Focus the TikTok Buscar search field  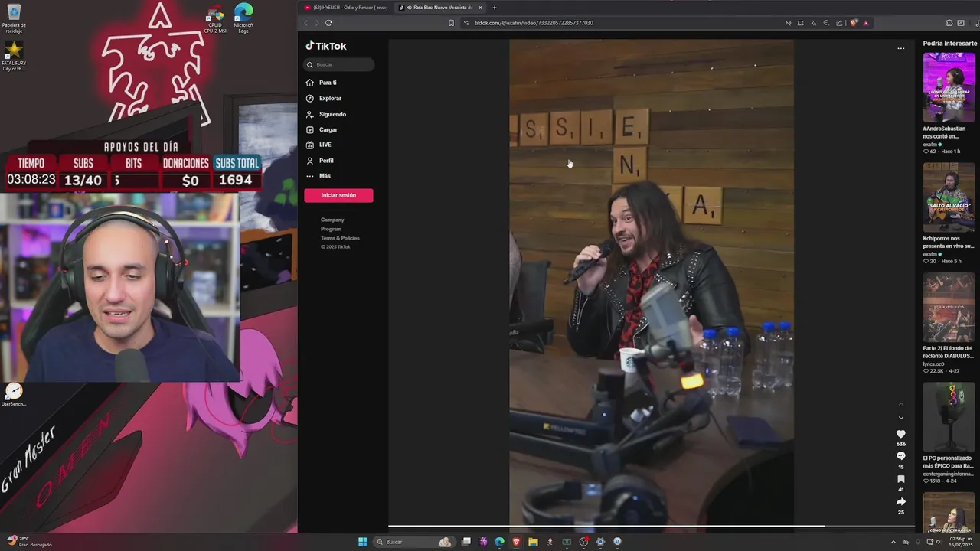(x=338, y=64)
